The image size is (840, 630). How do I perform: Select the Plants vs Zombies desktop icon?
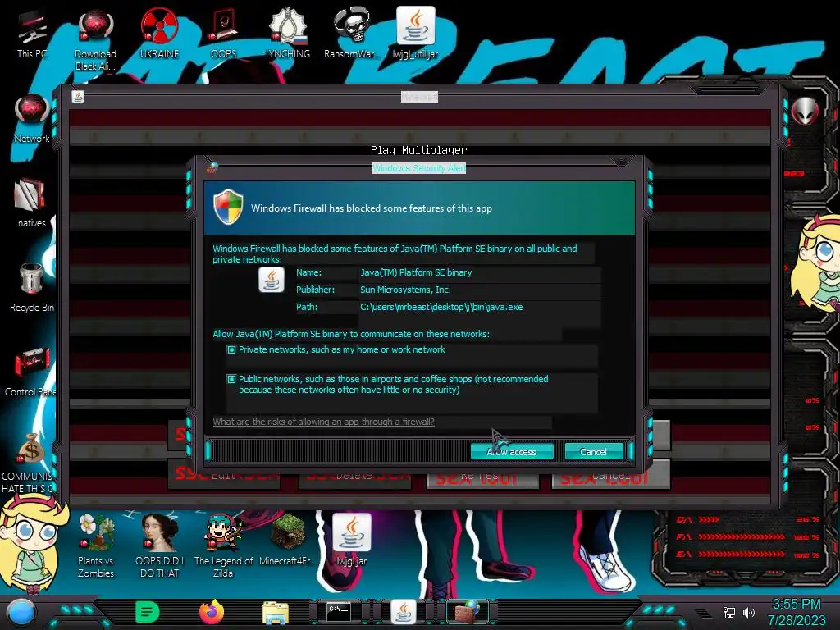[x=96, y=546]
